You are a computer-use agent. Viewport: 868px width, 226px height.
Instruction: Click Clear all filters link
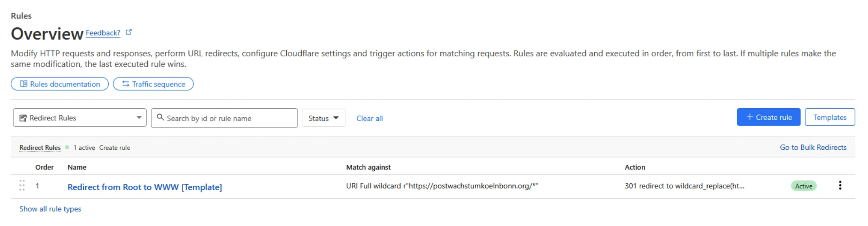click(370, 119)
